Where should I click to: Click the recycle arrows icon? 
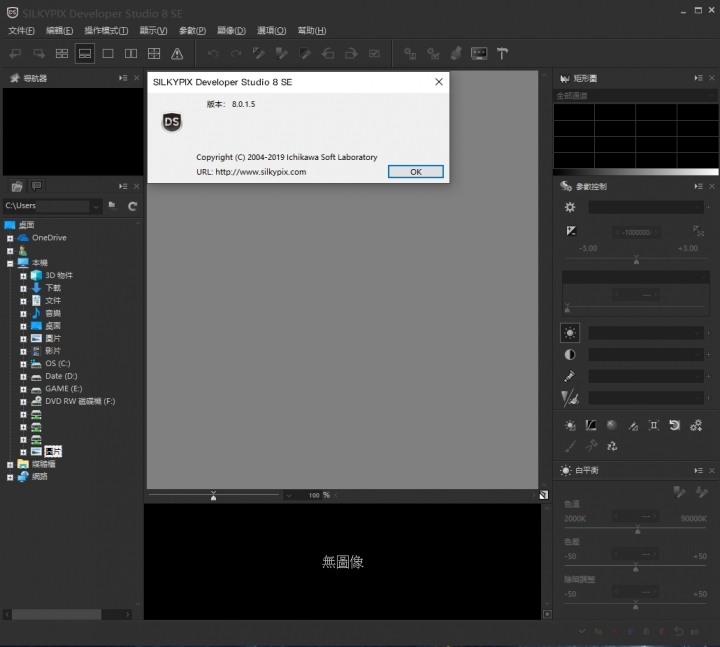612,446
